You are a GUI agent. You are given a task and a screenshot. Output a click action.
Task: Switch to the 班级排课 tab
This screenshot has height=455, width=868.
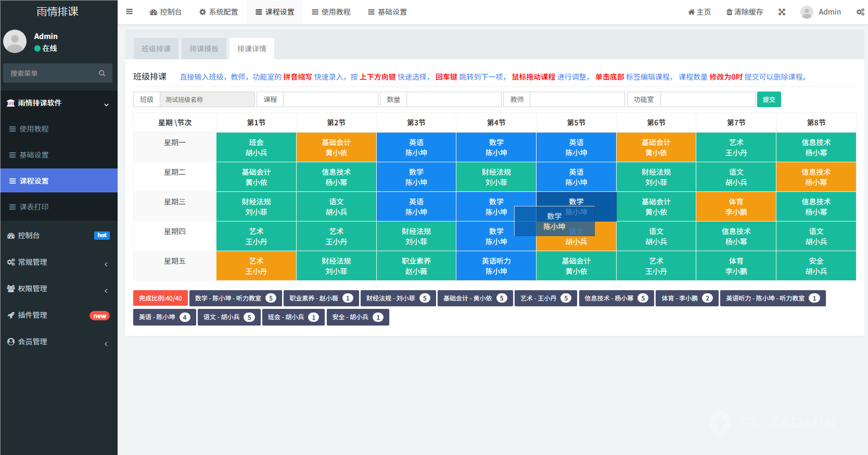click(156, 49)
